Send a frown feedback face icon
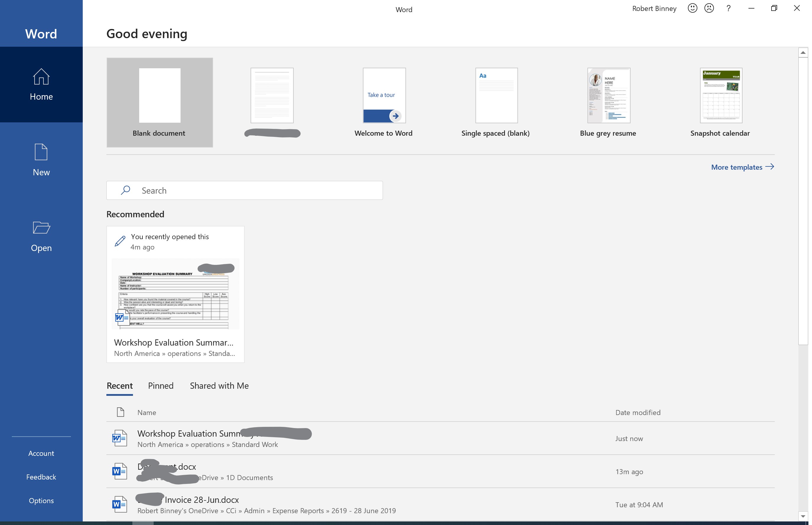The width and height of the screenshot is (812, 525). click(x=709, y=8)
